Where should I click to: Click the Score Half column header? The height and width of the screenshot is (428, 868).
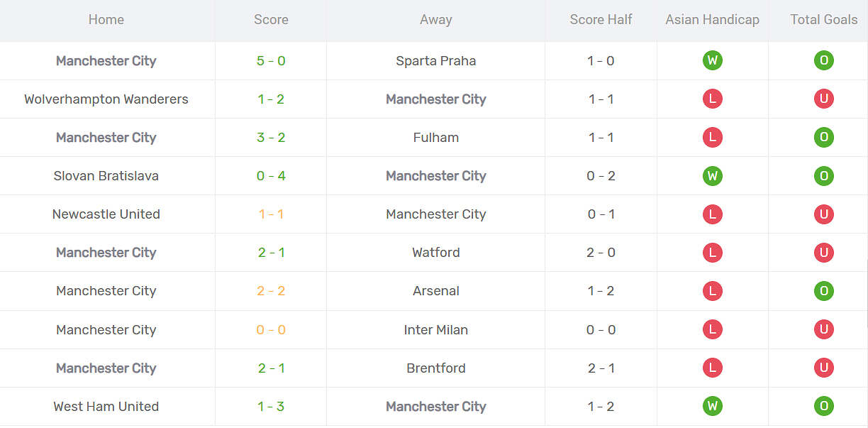tap(601, 20)
